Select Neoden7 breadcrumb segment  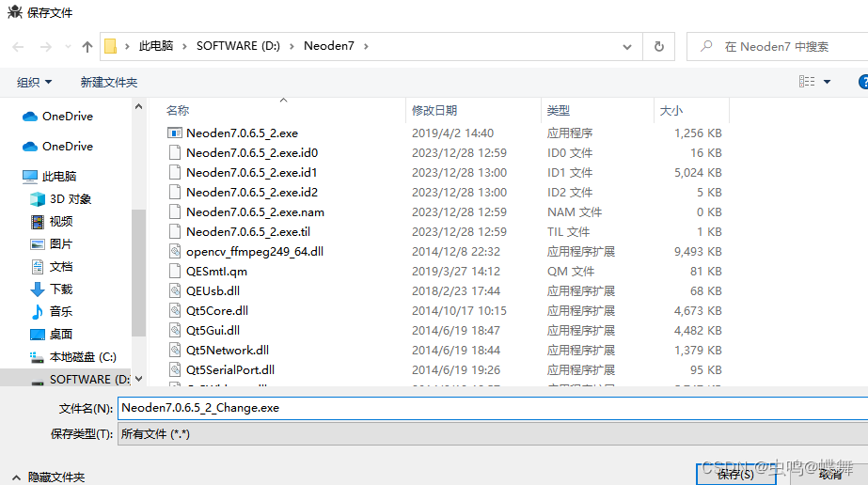[x=329, y=46]
